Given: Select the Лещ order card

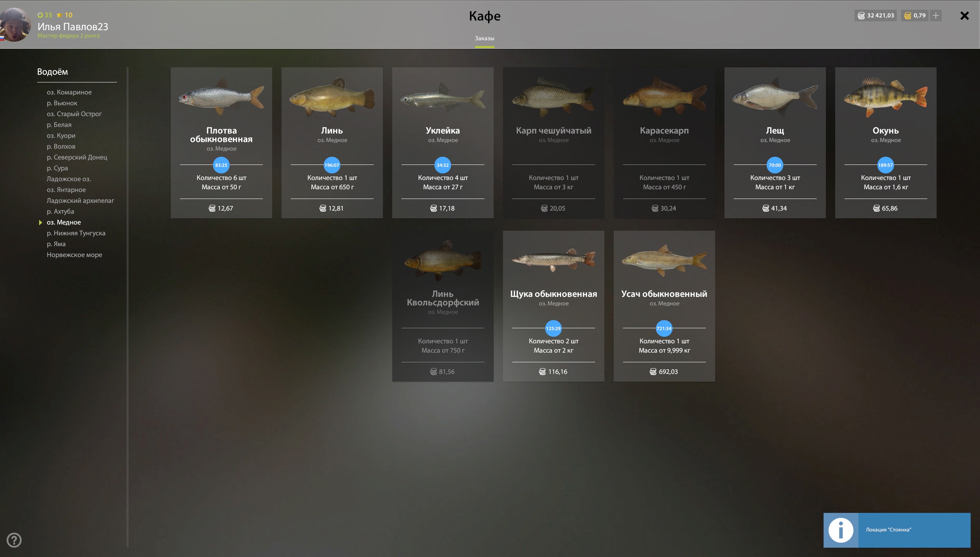Looking at the screenshot, I should click(775, 143).
